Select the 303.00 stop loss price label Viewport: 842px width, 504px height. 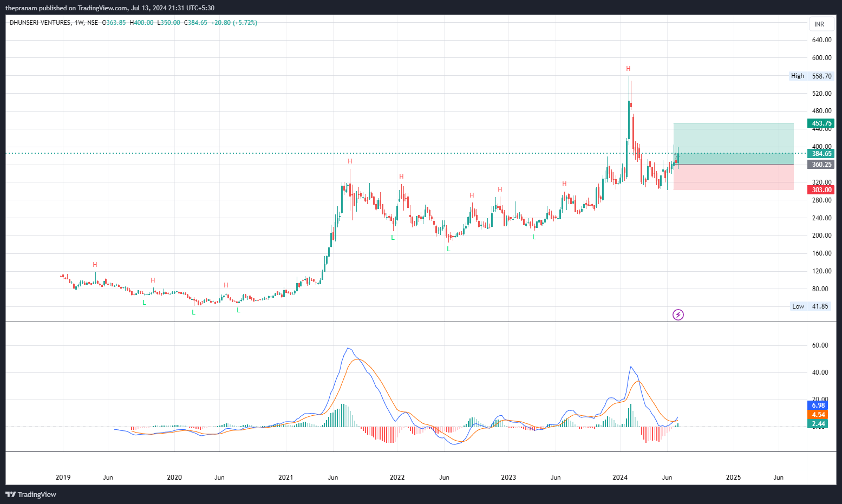pos(821,190)
